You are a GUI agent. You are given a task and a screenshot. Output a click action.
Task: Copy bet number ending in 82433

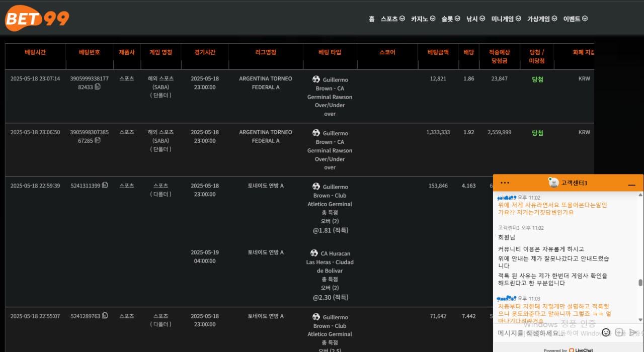point(98,87)
